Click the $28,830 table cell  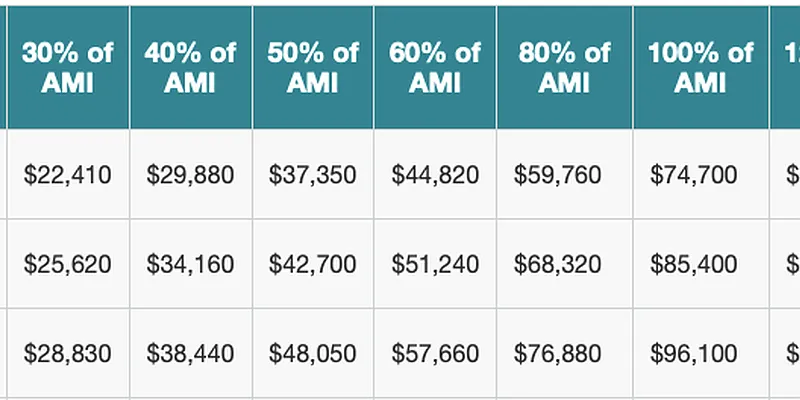(68, 353)
